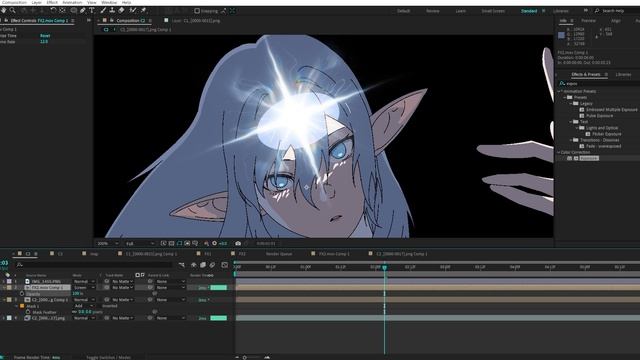Viewport: 640px width, 360px height.
Task: Open the Comp Flowchart icon in timeline
Action: [181, 265]
